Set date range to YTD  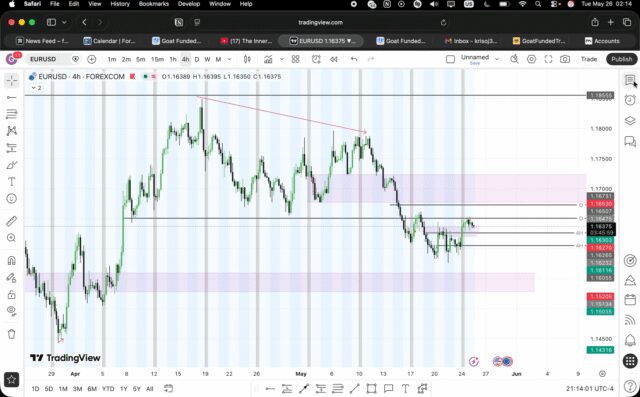tap(108, 388)
